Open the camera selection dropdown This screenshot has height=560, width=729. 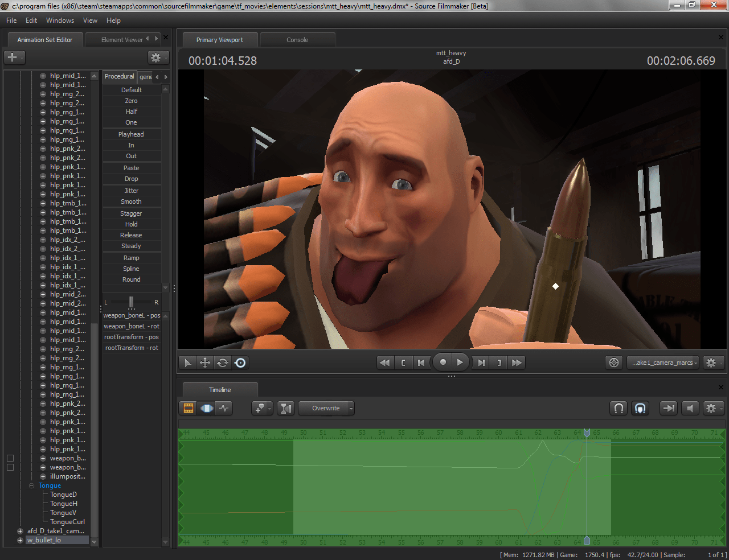[664, 363]
